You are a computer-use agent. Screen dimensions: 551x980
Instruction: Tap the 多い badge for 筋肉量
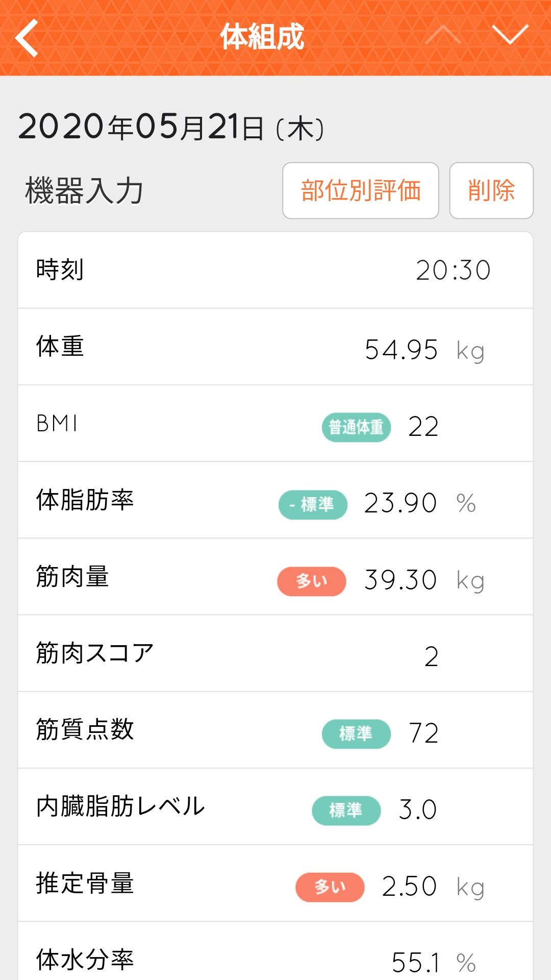coord(311,581)
